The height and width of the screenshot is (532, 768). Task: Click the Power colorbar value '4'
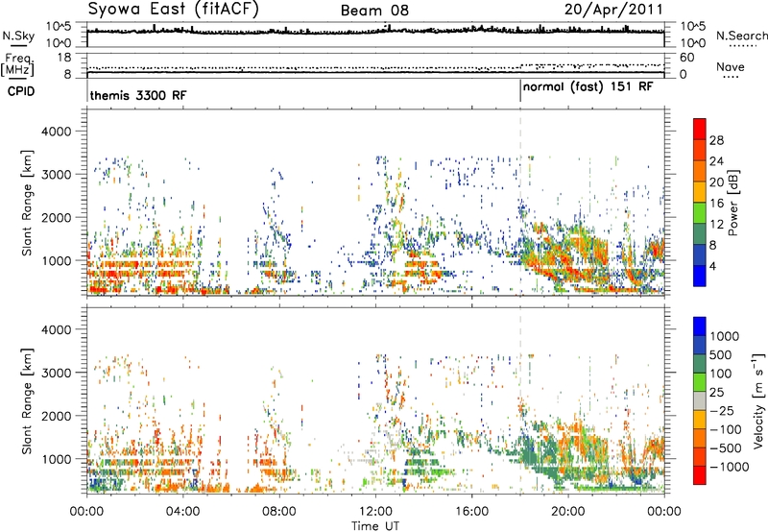click(712, 267)
